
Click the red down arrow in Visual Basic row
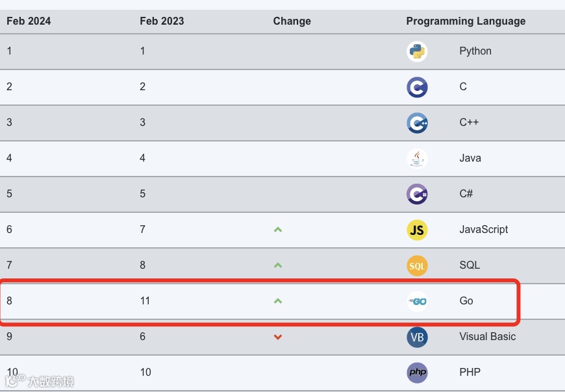tap(278, 337)
